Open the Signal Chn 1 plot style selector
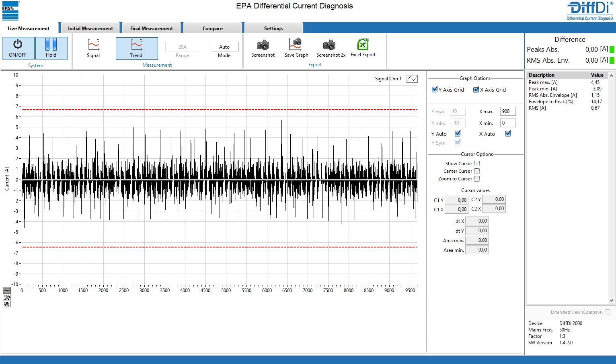The height and width of the screenshot is (364, 616). point(412,79)
